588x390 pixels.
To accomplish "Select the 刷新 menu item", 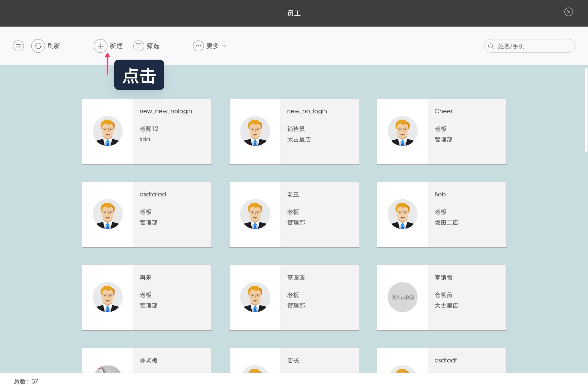I will coord(54,46).
